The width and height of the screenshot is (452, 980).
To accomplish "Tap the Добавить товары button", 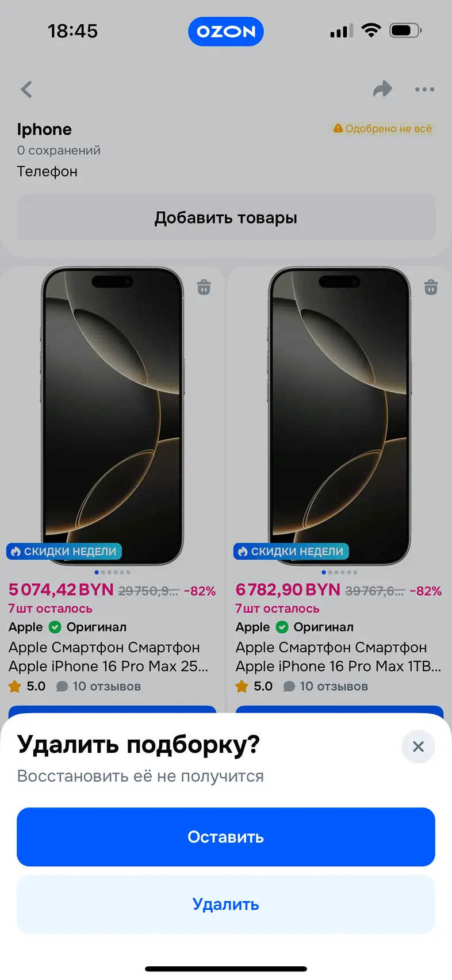I will (226, 217).
